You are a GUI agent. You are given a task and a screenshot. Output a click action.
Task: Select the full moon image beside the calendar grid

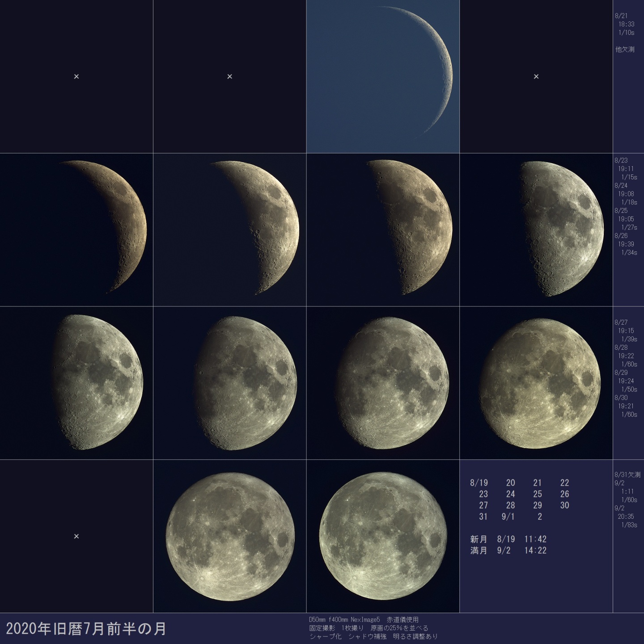(383, 536)
